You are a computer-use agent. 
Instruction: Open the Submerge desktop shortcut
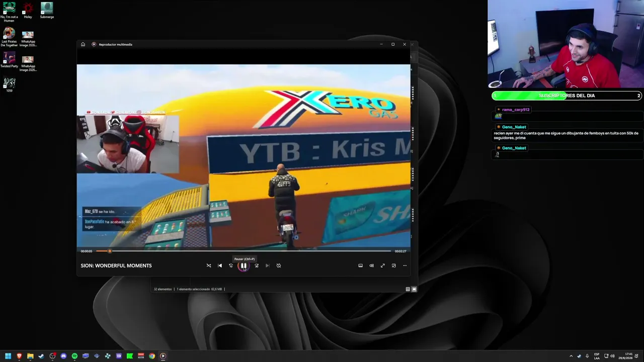pos(47,11)
